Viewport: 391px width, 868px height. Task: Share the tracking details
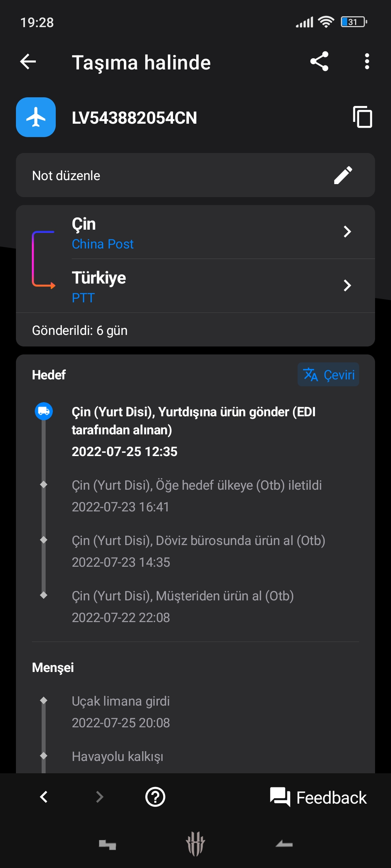[319, 61]
